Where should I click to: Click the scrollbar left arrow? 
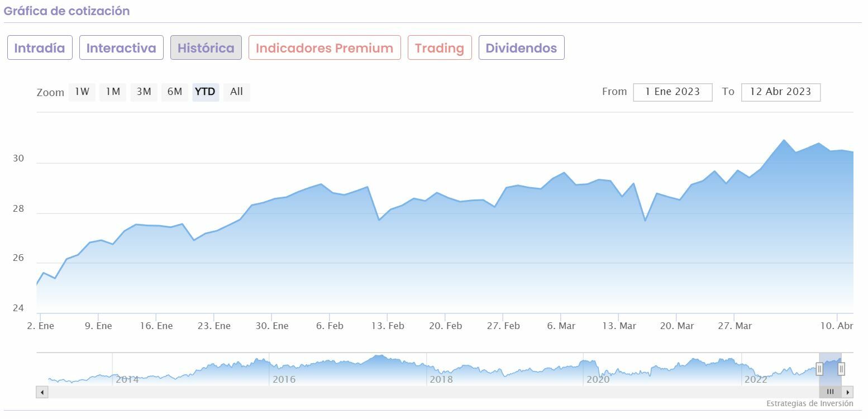pos(42,392)
